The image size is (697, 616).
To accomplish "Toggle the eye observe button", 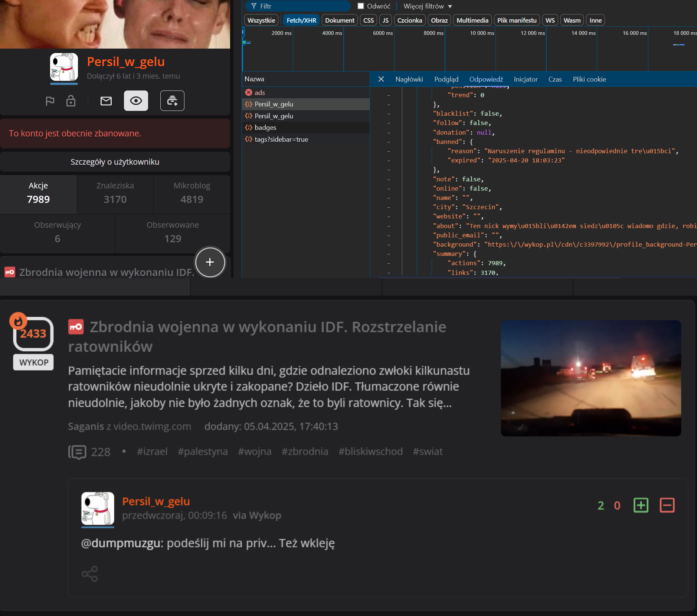I will 136,101.
